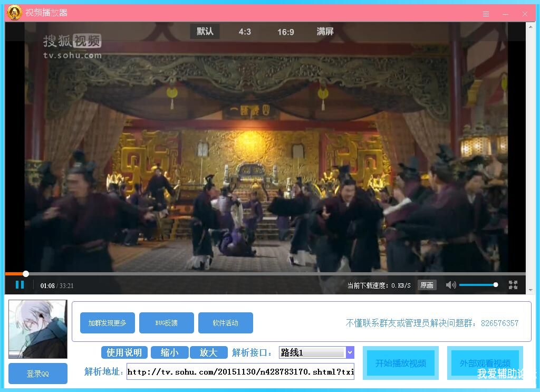Image resolution: width=540 pixels, height=392 pixels.
Task: Click the 软件活动 button
Action: click(226, 323)
